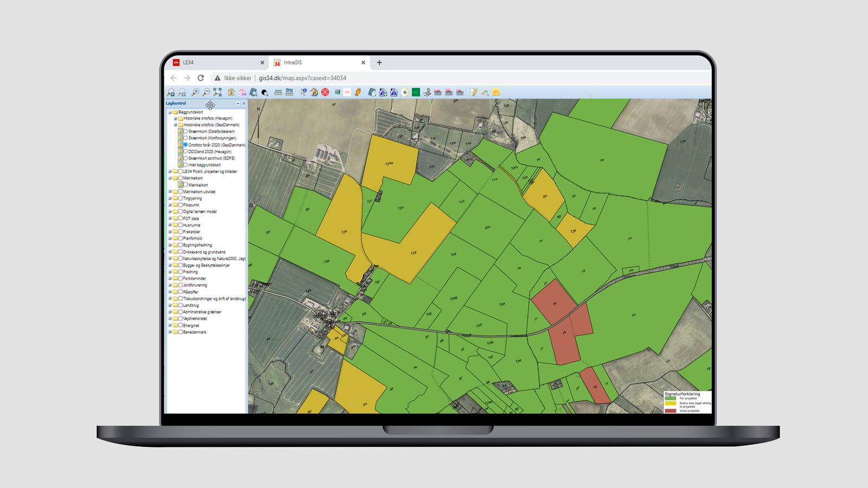The height and width of the screenshot is (488, 868).
Task: Click the green legend swatch For projektet
Action: (x=671, y=399)
